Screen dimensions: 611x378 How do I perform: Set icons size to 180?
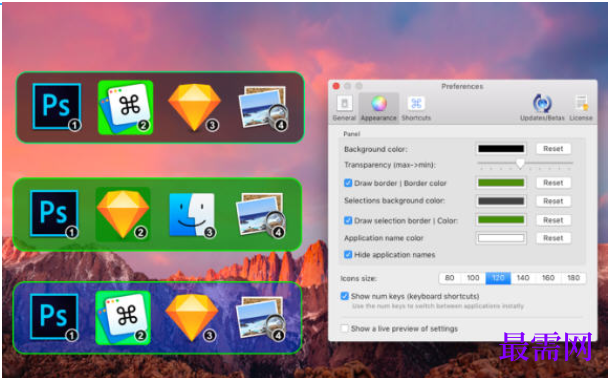click(573, 278)
